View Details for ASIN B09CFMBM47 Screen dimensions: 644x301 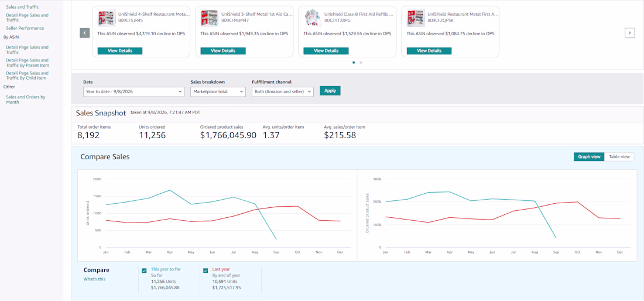coord(223,51)
